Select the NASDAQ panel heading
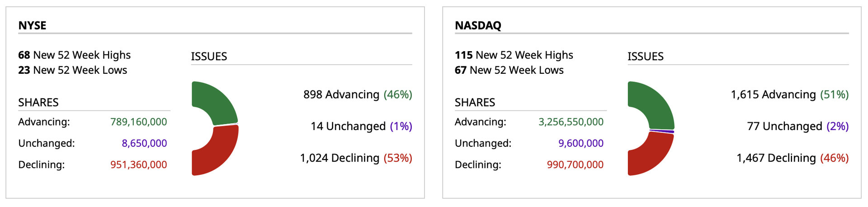The height and width of the screenshot is (207, 868). pyautogui.click(x=478, y=25)
